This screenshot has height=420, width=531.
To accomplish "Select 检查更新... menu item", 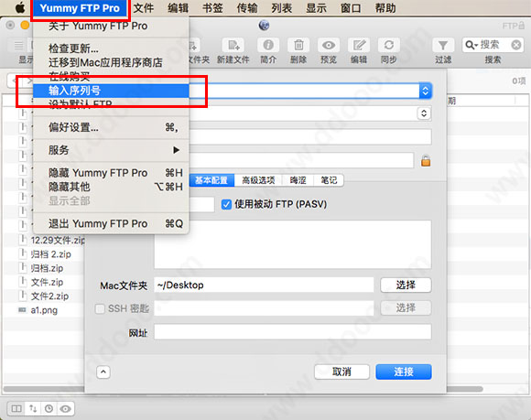I will coord(111,48).
